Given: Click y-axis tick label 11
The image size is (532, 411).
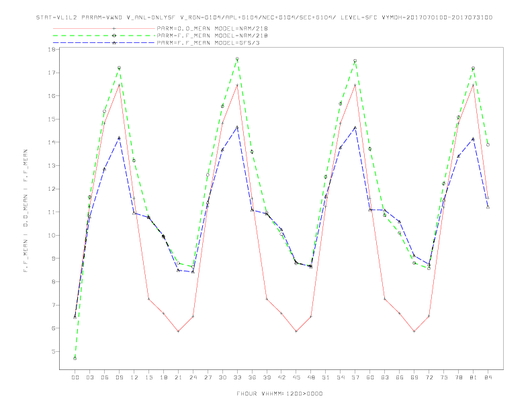Looking at the screenshot, I should pos(52,212).
